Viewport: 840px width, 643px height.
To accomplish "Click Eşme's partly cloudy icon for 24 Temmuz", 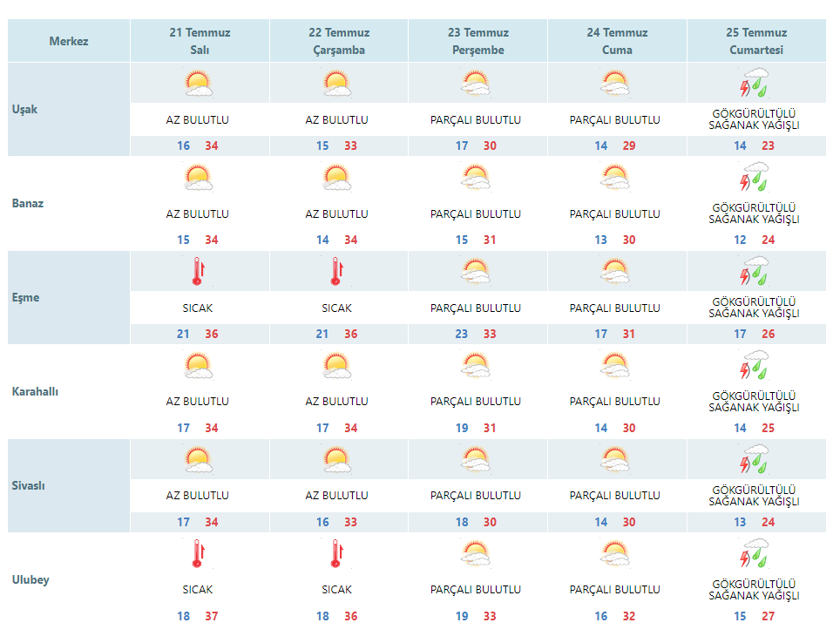I will point(615,272).
